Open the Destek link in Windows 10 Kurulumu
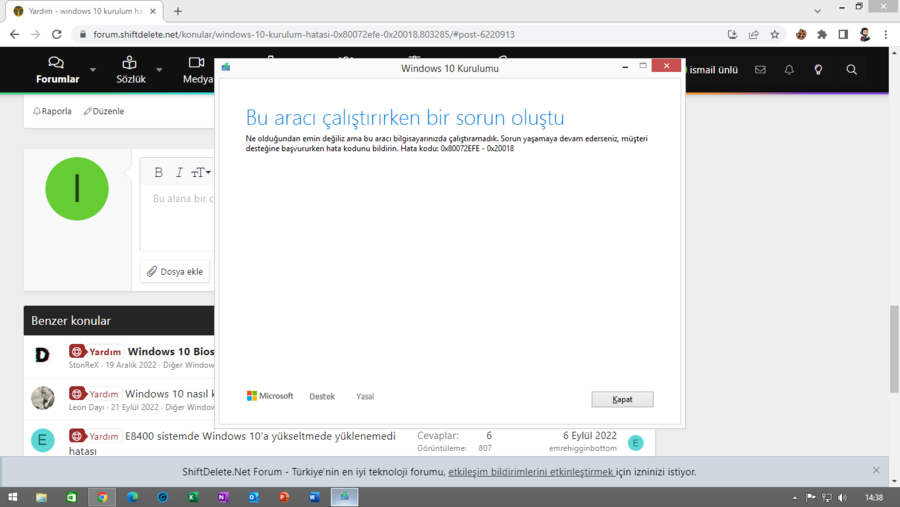The width and height of the screenshot is (900, 507). point(321,396)
